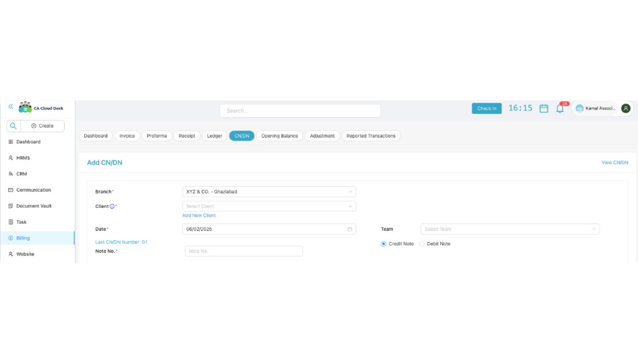
Task: Click the View CN/DN link
Action: [x=614, y=162]
